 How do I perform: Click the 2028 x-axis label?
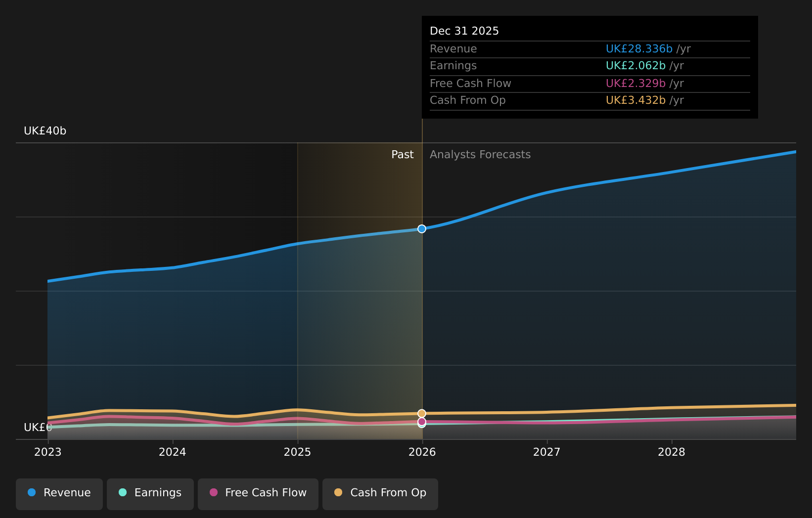672,452
